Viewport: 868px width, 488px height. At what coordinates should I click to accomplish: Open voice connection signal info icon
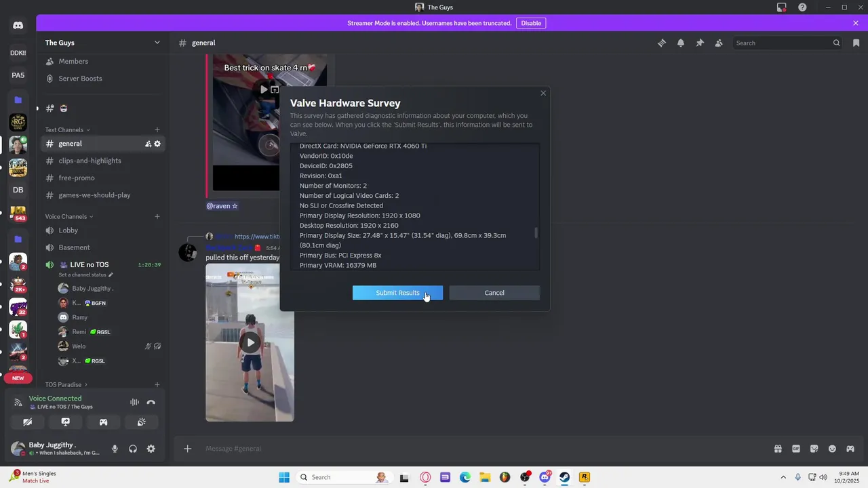tap(18, 403)
